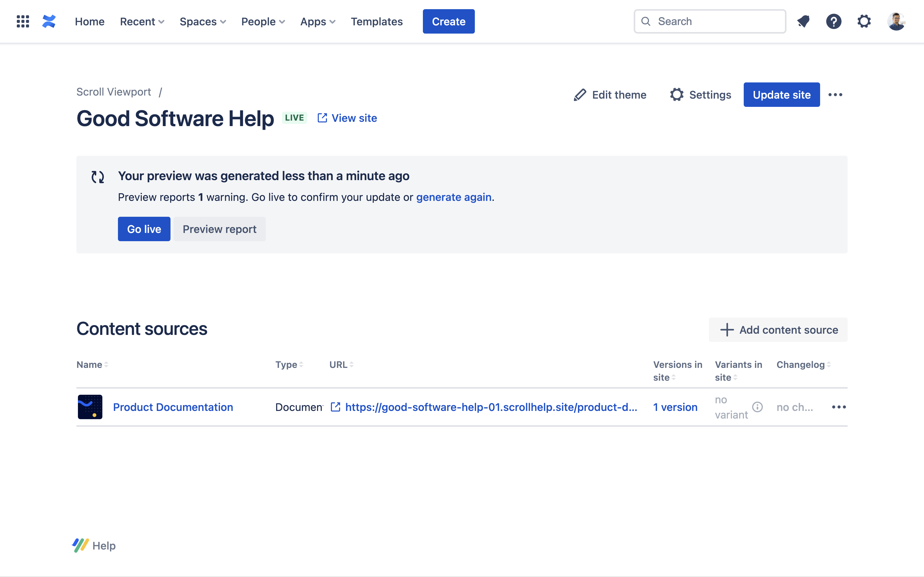This screenshot has width=924, height=577.
Task: Open the Apps menu
Action: coord(318,21)
